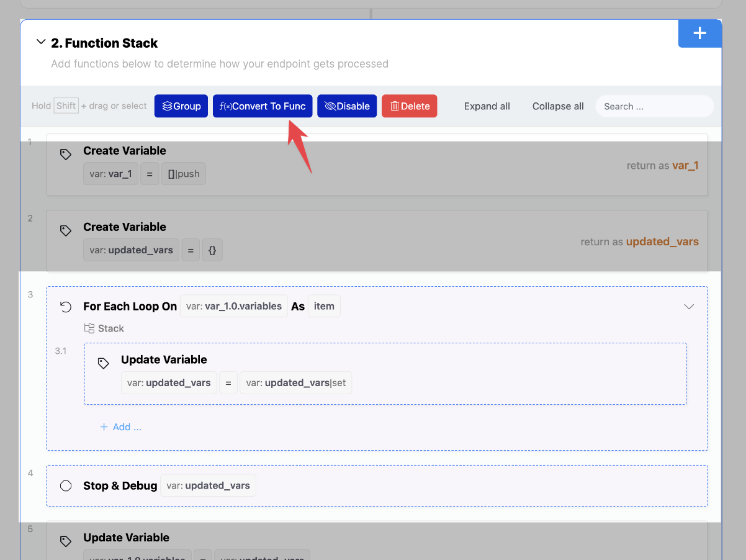Click return as var_1 label
The width and height of the screenshot is (746, 560).
pyautogui.click(x=663, y=166)
